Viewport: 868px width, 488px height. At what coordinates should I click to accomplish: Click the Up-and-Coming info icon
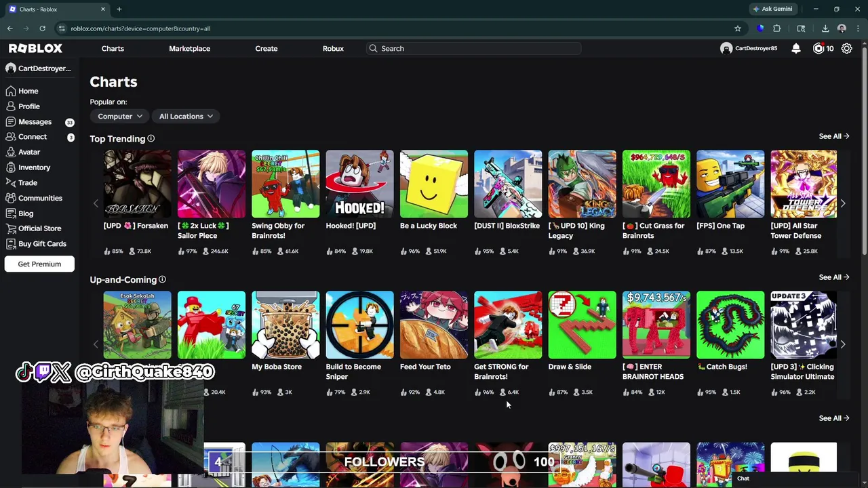coord(162,279)
